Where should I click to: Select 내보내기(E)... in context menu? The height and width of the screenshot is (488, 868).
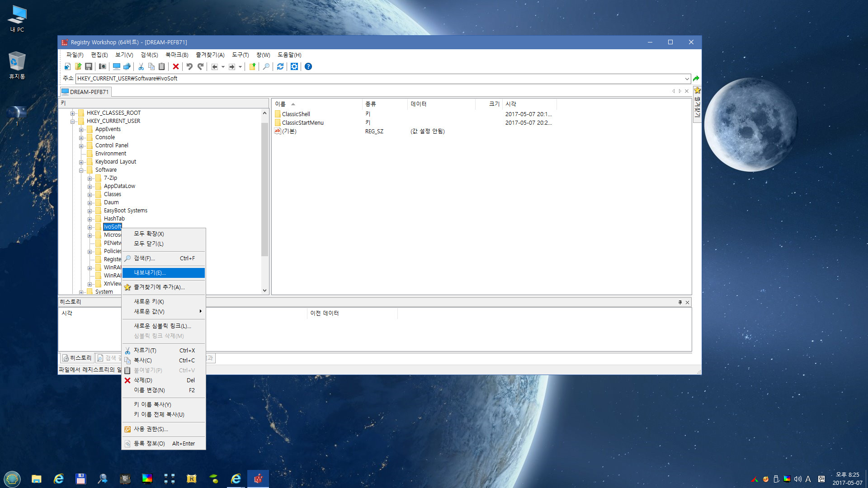click(x=163, y=273)
